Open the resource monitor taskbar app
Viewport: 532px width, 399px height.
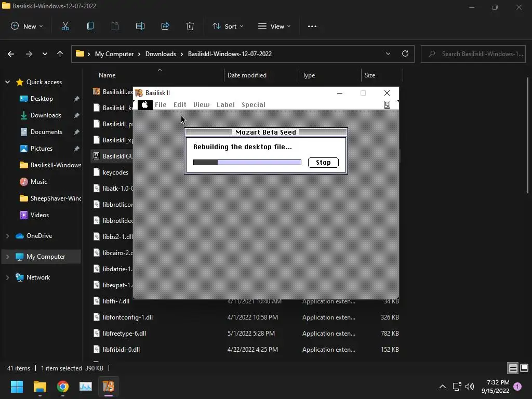[86, 387]
